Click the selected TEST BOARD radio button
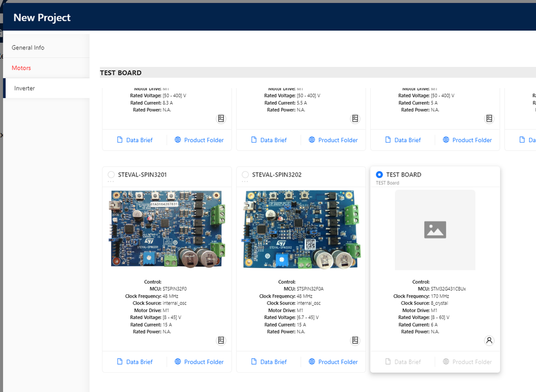The height and width of the screenshot is (392, 536). pyautogui.click(x=379, y=175)
